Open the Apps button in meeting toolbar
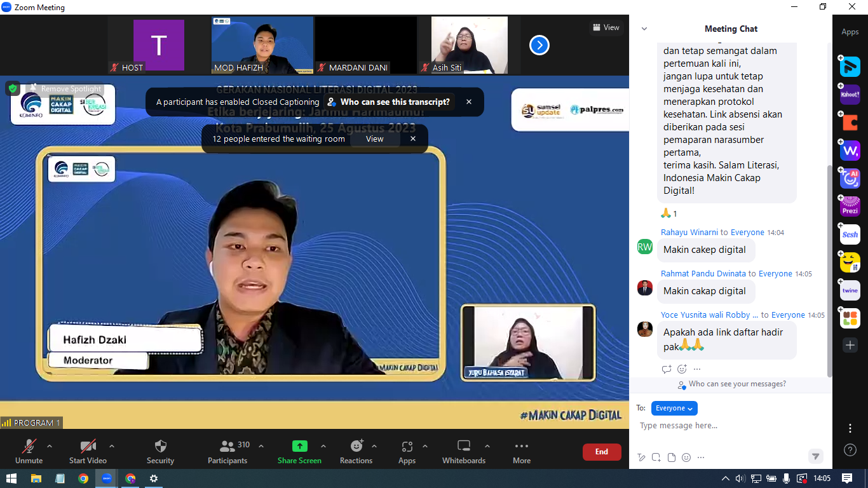This screenshot has width=868, height=488. (407, 451)
